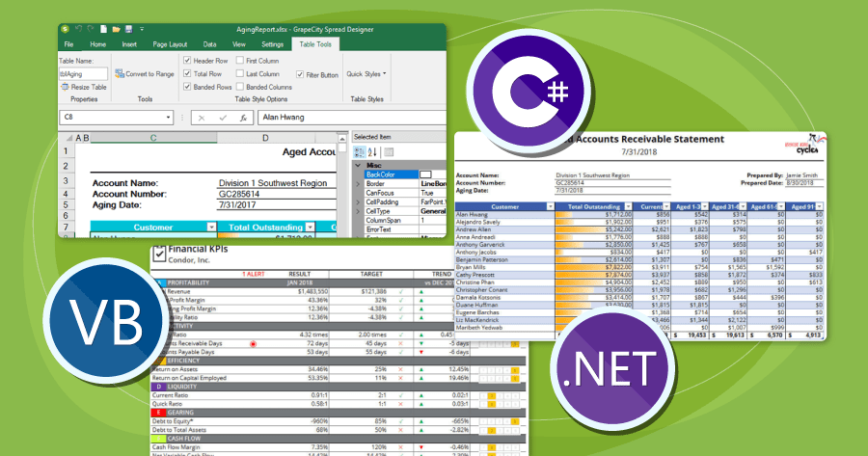Click the .NET logo circle
The width and height of the screenshot is (868, 456).
pos(612,368)
